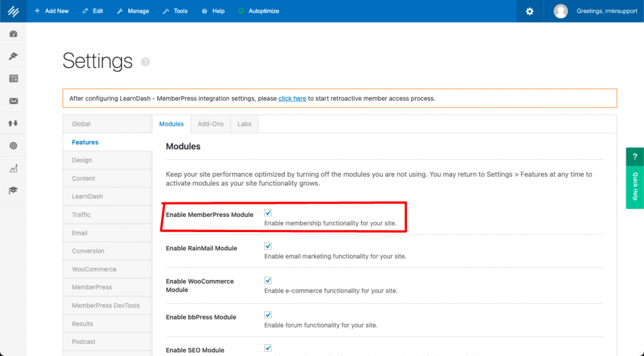The image size is (644, 356).
Task: Click the Rainmaker logo icon
Action: tap(13, 11)
